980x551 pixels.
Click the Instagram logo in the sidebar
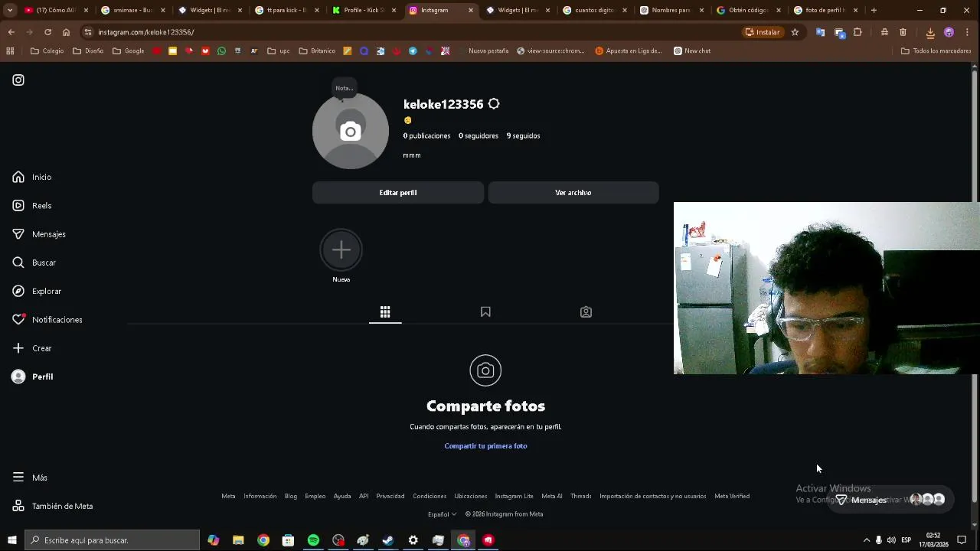coord(18,80)
